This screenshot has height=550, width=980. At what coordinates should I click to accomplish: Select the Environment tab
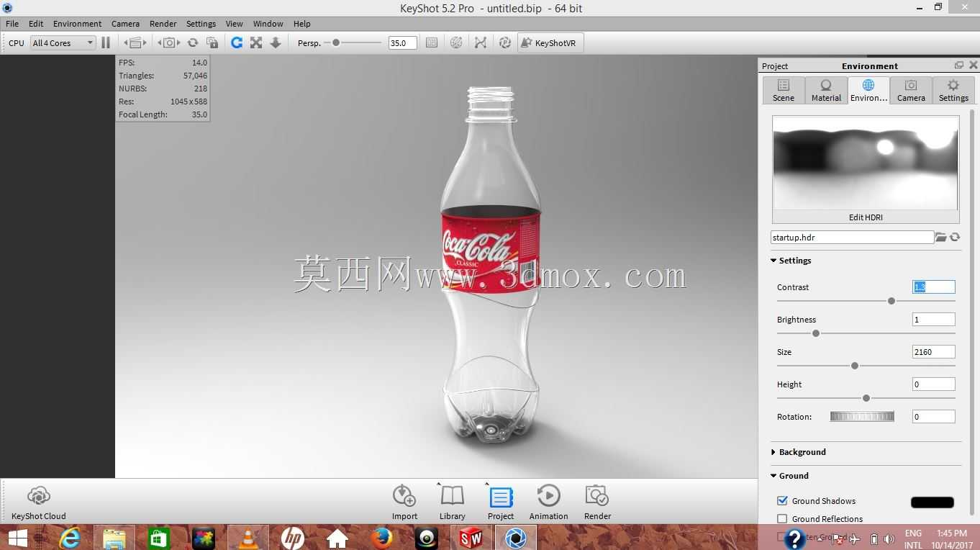point(868,91)
